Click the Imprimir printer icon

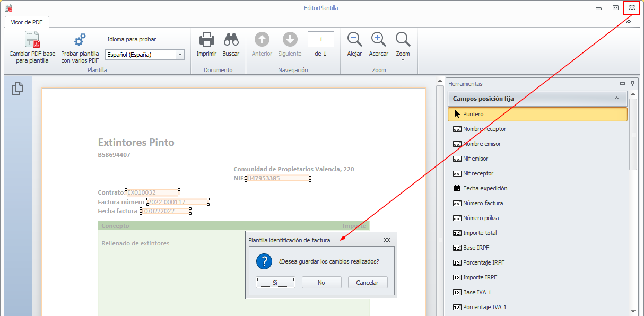206,39
